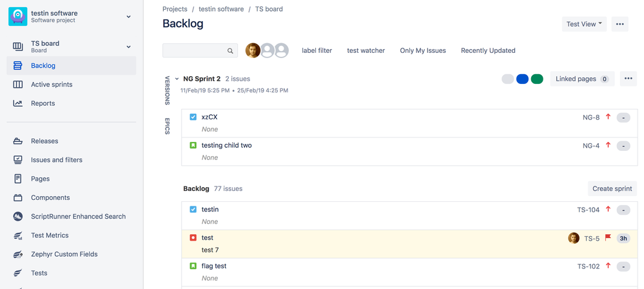The height and width of the screenshot is (289, 644).
Task: Click the Reports chart icon
Action: click(x=17, y=103)
